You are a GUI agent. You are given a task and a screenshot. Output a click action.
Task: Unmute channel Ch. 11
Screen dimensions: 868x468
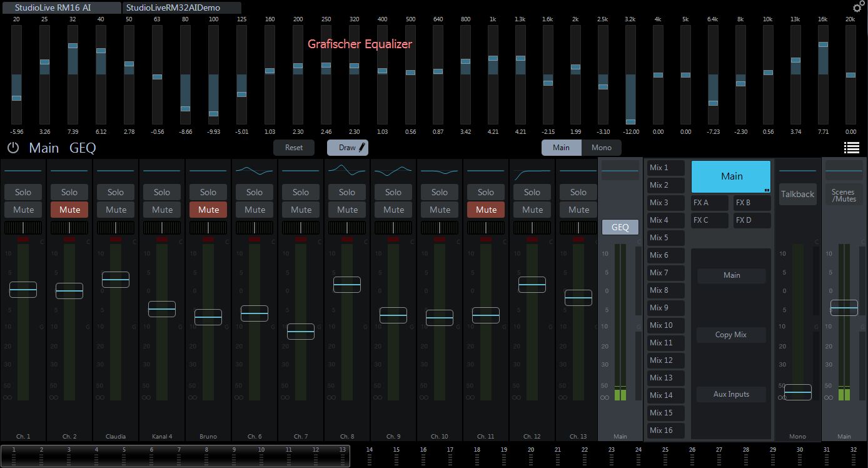click(x=486, y=210)
